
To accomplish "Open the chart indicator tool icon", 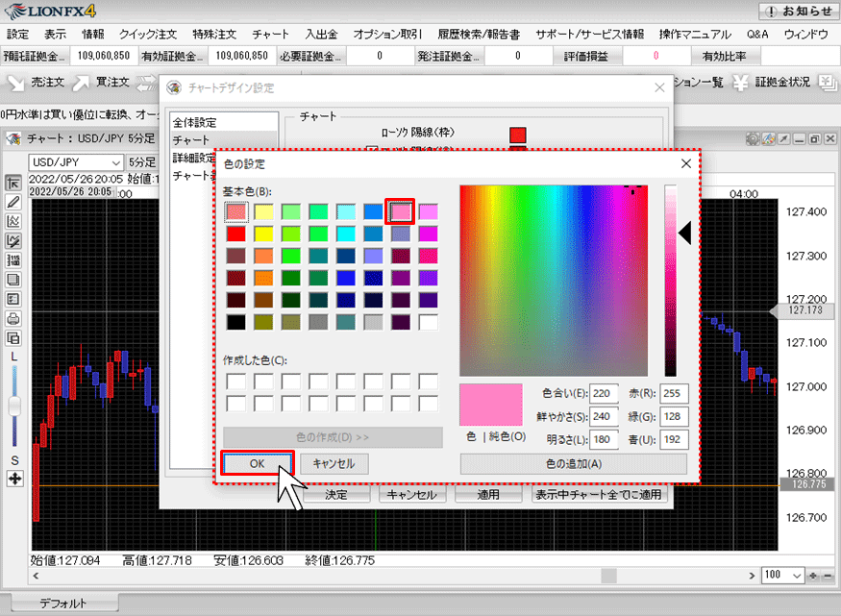I will click(13, 221).
